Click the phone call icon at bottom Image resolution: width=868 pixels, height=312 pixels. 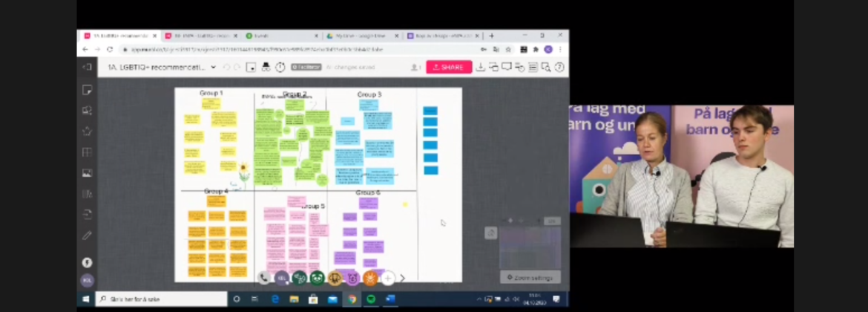(x=264, y=278)
